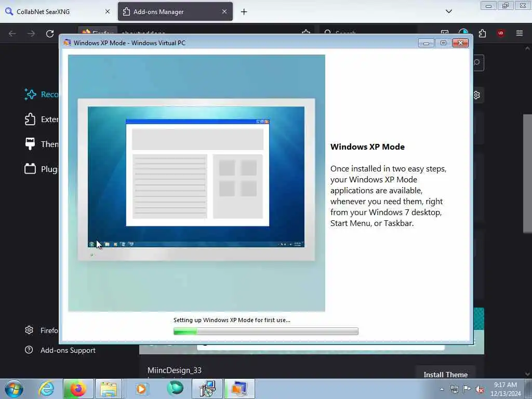Screen dimensions: 532x399
Task: Close the CollabNet SearXNG tab
Action: point(108,11)
